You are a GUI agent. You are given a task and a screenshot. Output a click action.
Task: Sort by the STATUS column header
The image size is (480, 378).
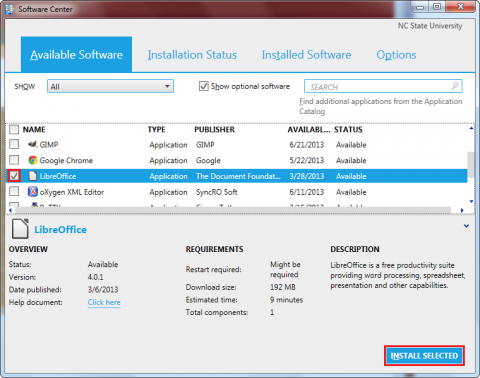348,129
